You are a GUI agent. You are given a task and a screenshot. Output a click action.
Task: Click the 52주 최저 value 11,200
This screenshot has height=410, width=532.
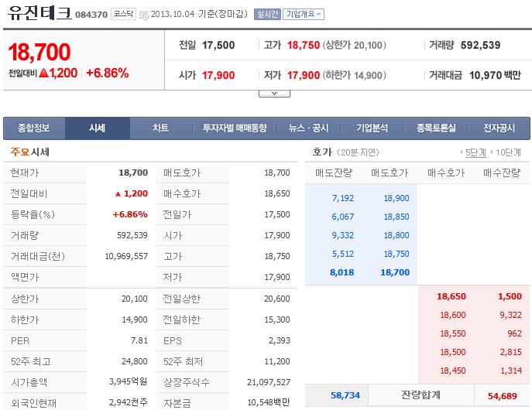point(277,361)
